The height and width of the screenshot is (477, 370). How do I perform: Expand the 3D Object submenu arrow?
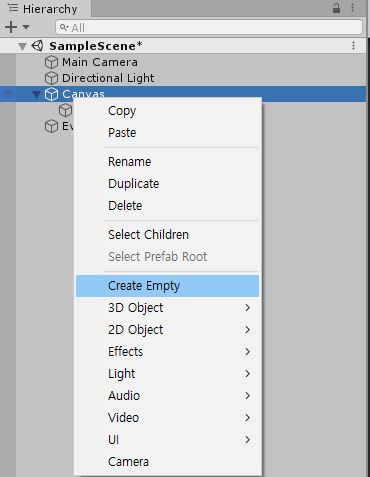tap(247, 308)
